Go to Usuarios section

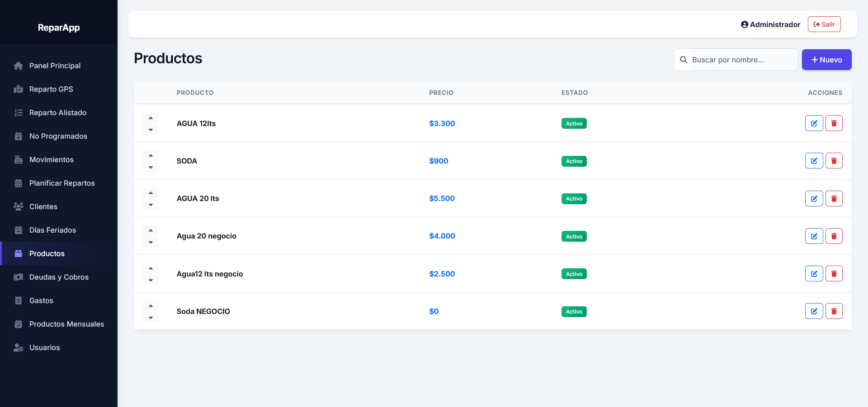click(x=59, y=347)
